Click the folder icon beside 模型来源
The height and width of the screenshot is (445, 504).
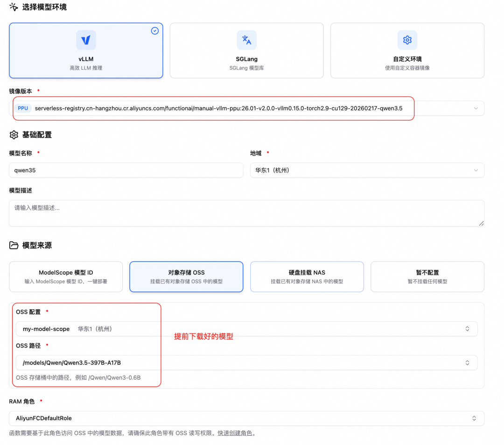tap(13, 245)
